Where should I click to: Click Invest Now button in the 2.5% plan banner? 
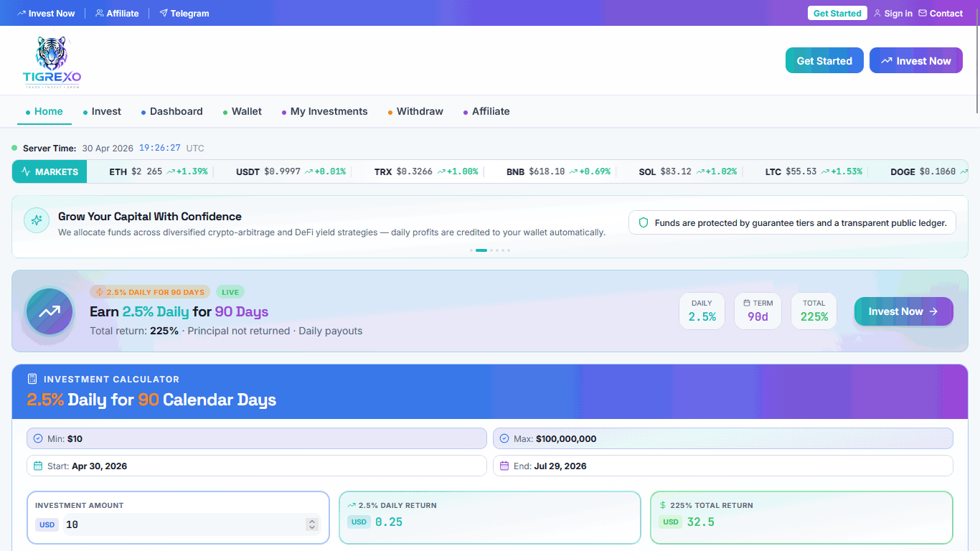[903, 311]
